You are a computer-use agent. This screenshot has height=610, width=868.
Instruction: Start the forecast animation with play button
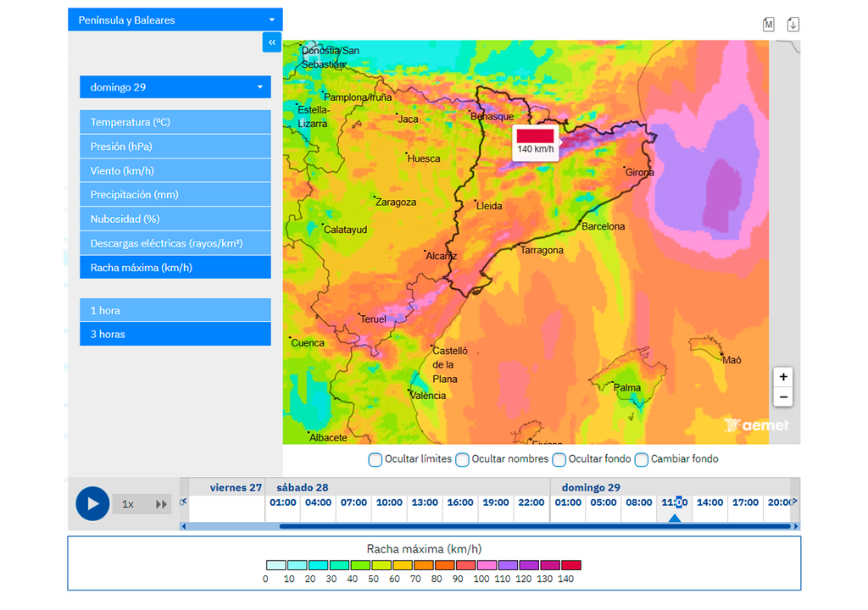pyautogui.click(x=92, y=504)
